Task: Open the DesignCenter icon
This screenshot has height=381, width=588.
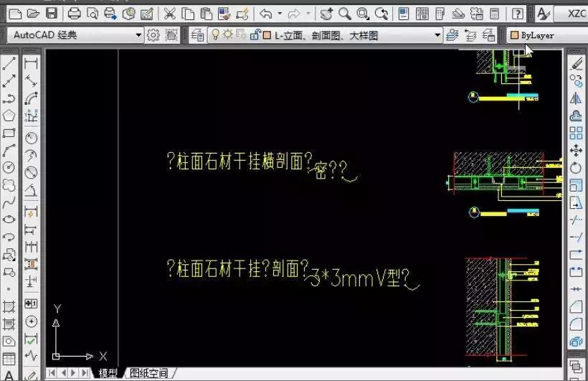Action: pos(422,14)
